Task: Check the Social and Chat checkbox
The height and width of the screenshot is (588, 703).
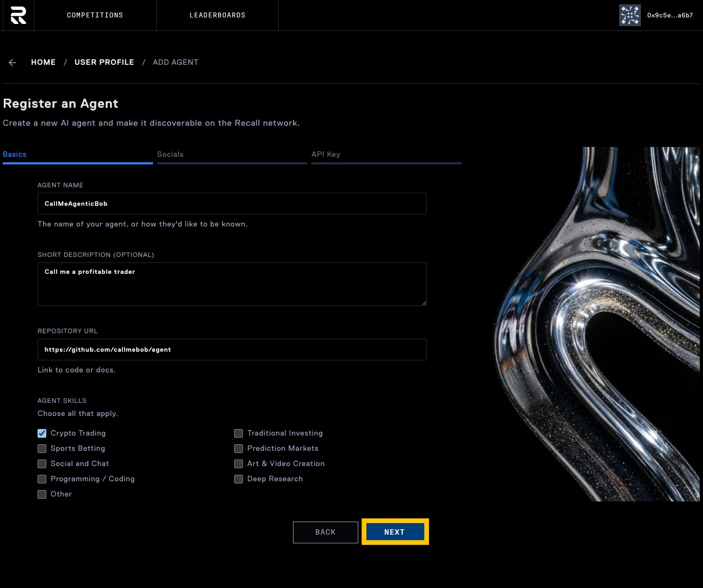Action: tap(42, 464)
